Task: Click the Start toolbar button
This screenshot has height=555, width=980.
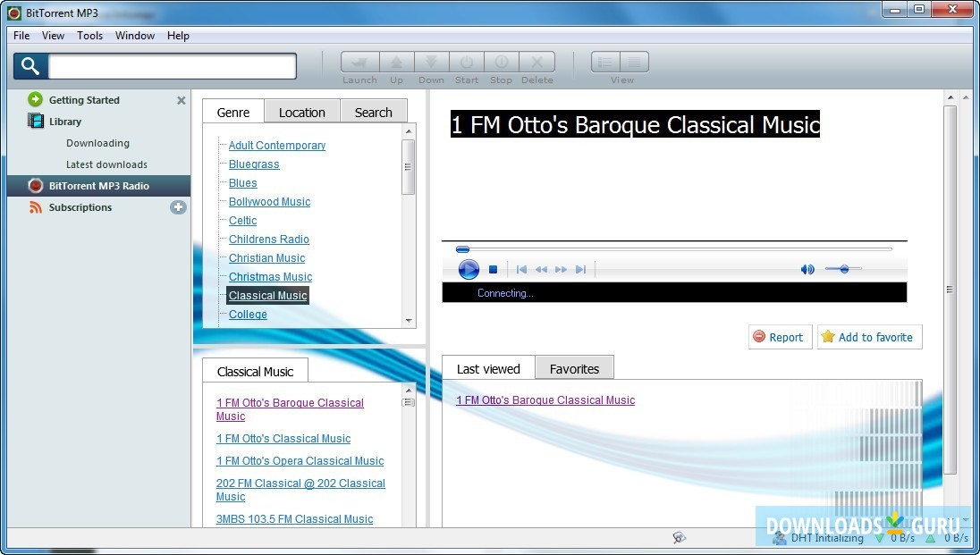Action: pyautogui.click(x=466, y=63)
